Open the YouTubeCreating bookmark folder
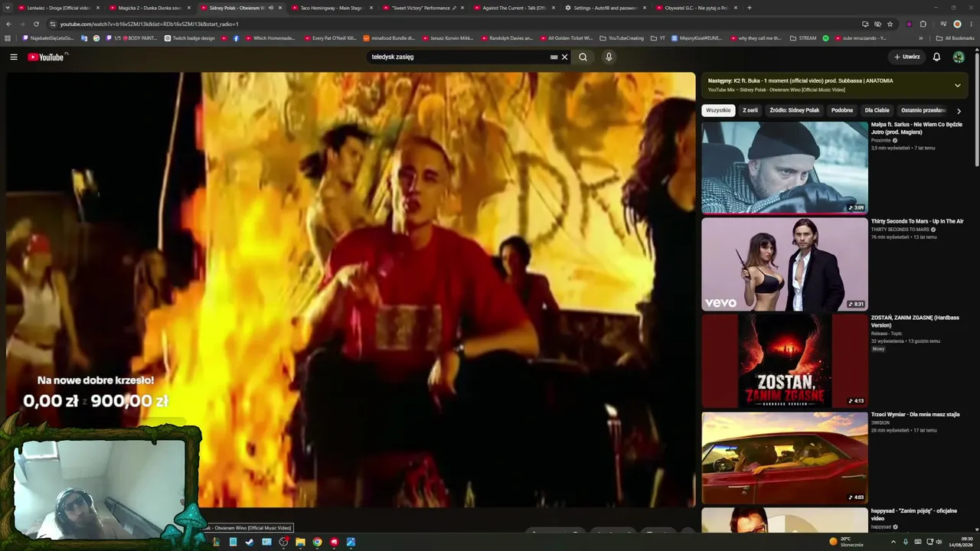 (622, 38)
